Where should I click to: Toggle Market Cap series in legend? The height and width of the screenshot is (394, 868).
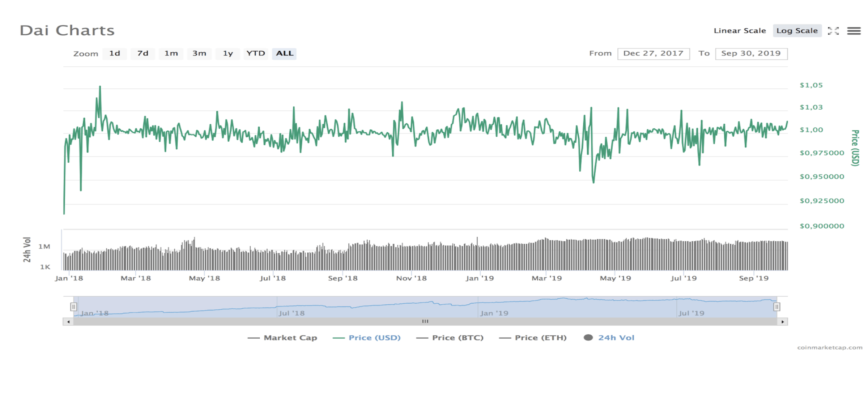pyautogui.click(x=282, y=338)
